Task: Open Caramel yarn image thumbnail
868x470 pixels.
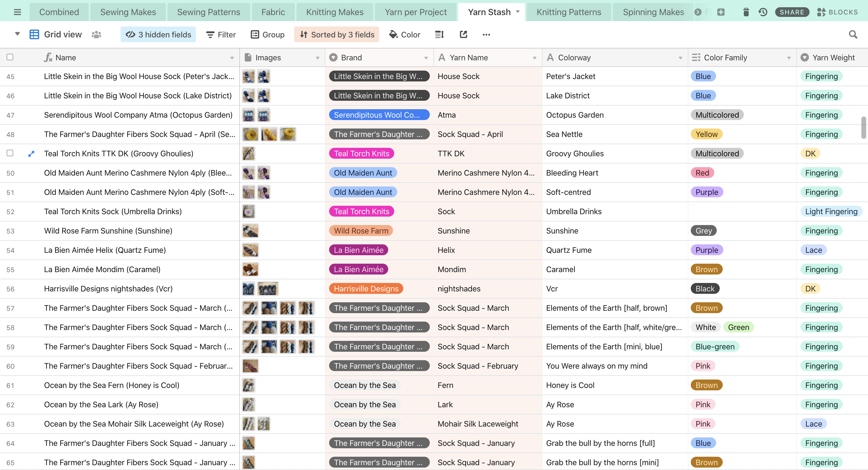Action: click(250, 269)
